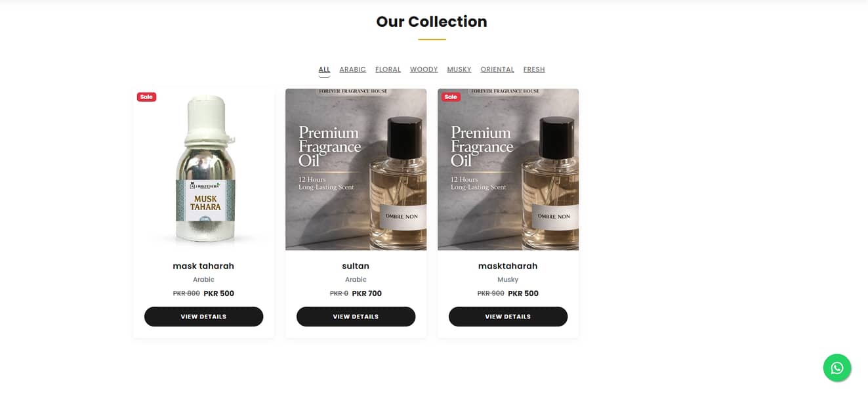This screenshot has width=868, height=394.
Task: Switch to the FLORAL filter
Action: [x=388, y=70]
